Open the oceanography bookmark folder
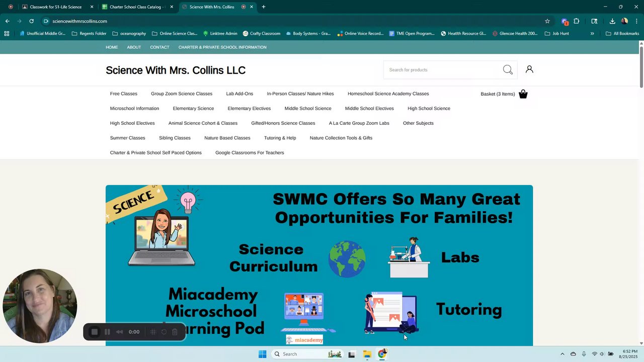This screenshot has width=644, height=362. click(129, 34)
